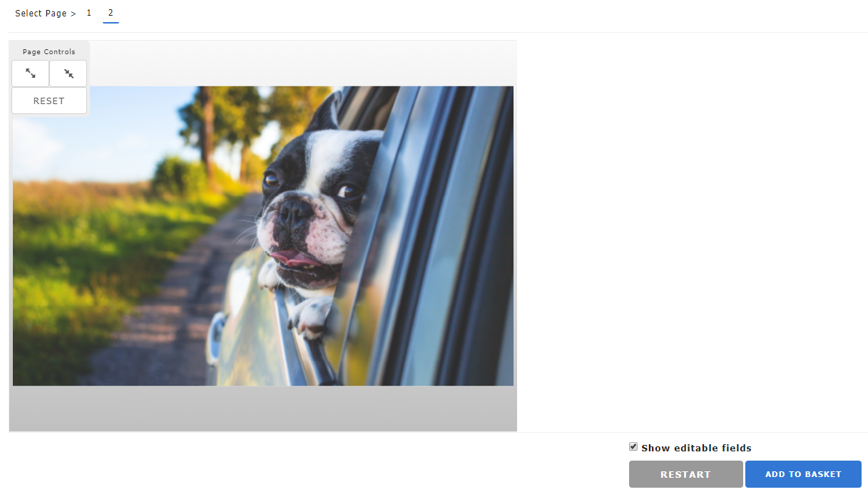Click the 'Show editable fields' label text

click(x=696, y=448)
